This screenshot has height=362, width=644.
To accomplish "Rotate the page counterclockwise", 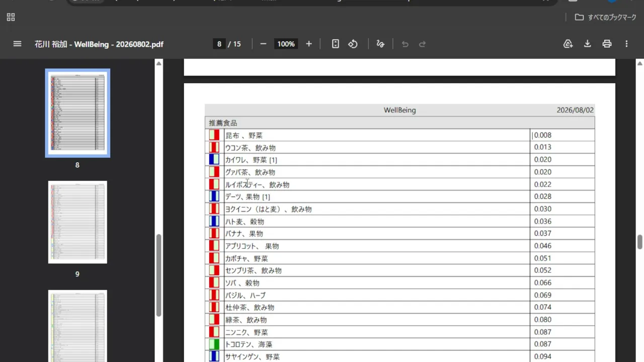I will coord(353,44).
